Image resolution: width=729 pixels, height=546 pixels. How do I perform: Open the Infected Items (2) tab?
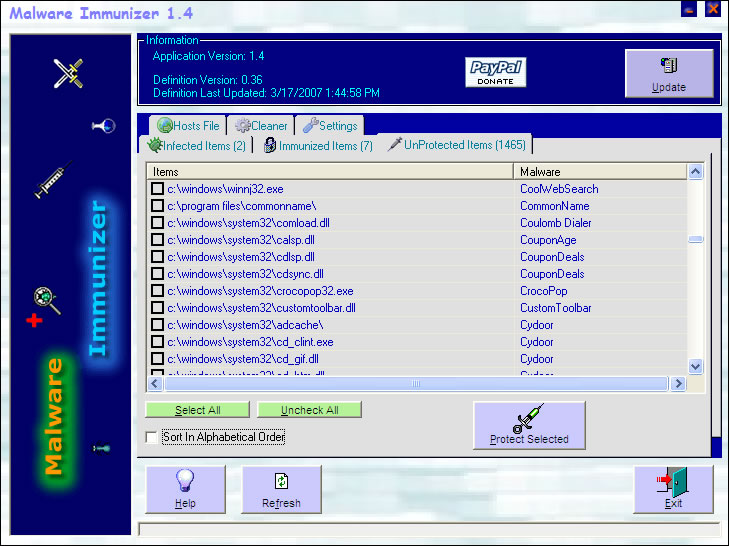pyautogui.click(x=197, y=145)
